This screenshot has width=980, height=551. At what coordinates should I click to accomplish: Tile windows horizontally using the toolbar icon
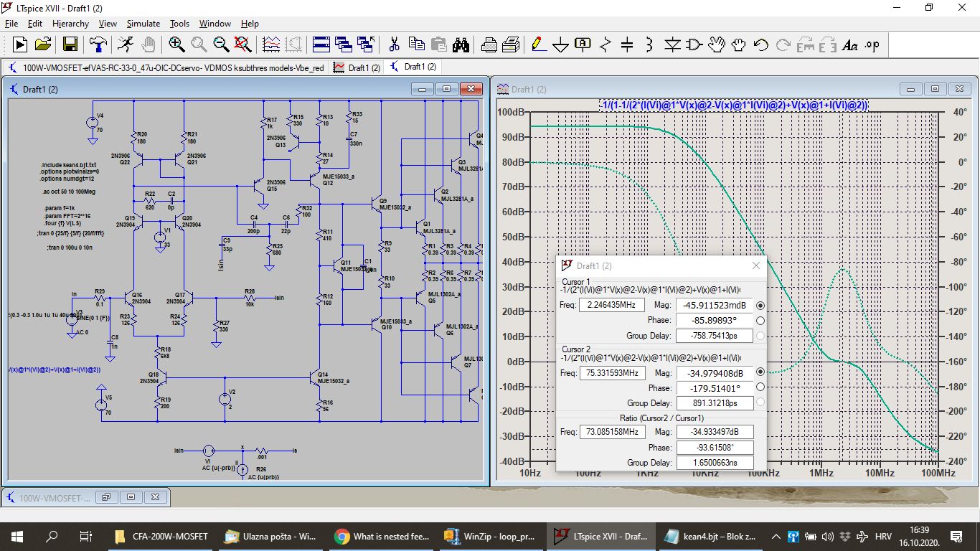tap(321, 44)
